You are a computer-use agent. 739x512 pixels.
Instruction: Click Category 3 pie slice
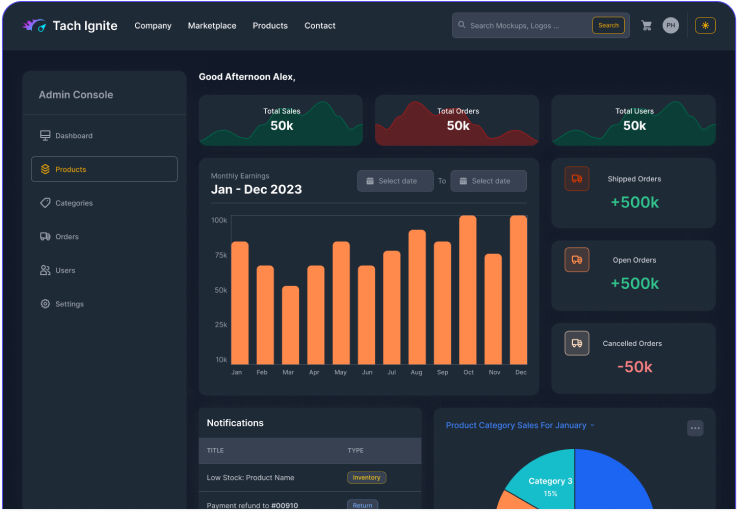(x=550, y=483)
